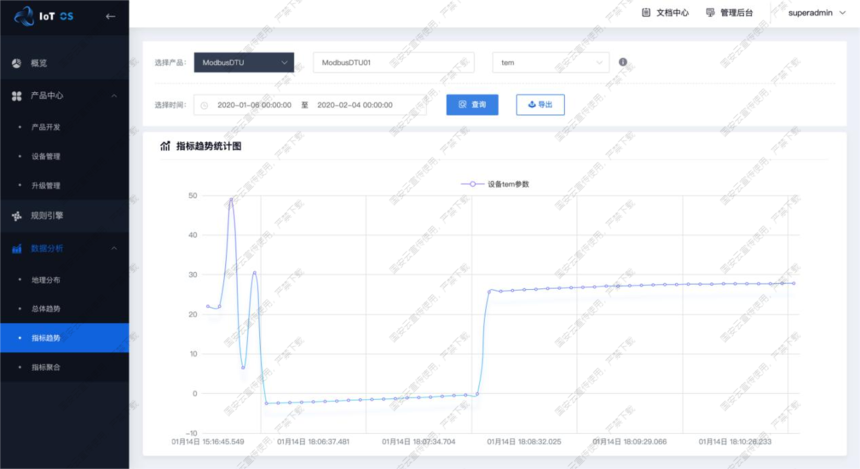Collapse the 数据分析 section chevron
Image resolution: width=860 pixels, height=469 pixels.
[114, 248]
